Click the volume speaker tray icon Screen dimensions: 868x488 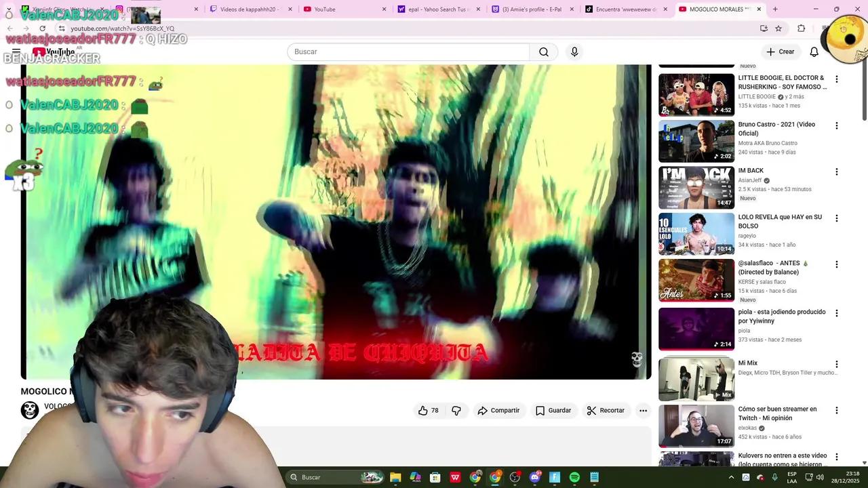tap(820, 477)
